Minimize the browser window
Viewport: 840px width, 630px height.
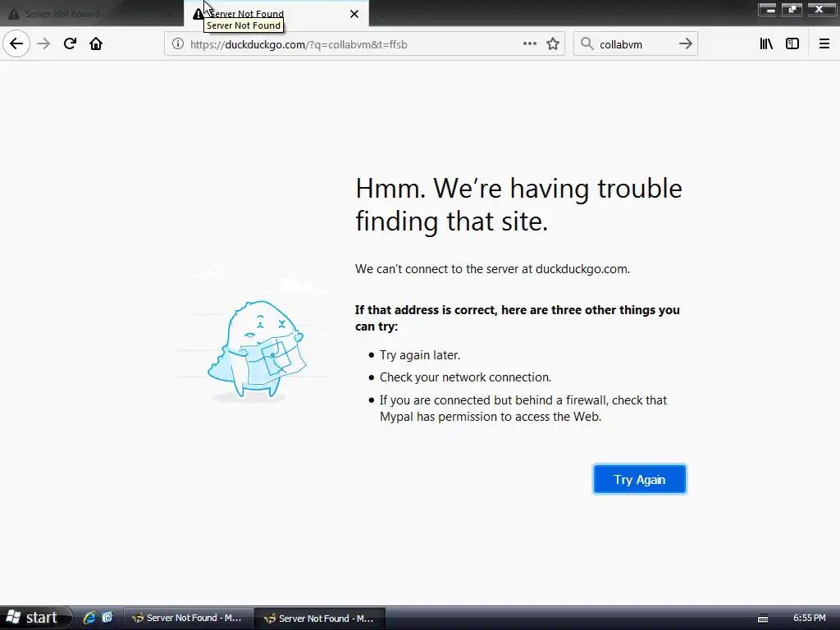pyautogui.click(x=767, y=8)
